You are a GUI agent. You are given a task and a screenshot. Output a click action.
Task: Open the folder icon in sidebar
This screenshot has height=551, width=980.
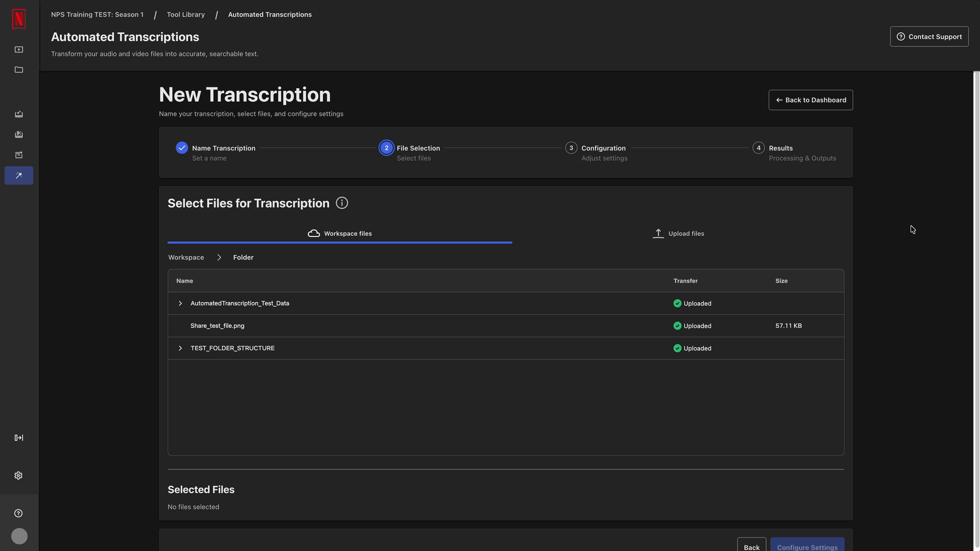coord(19,70)
